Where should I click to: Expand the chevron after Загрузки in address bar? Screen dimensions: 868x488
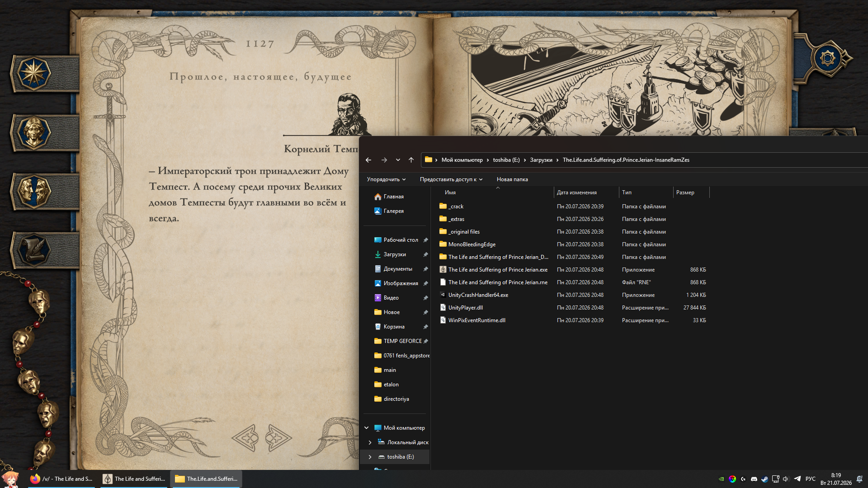tap(557, 160)
